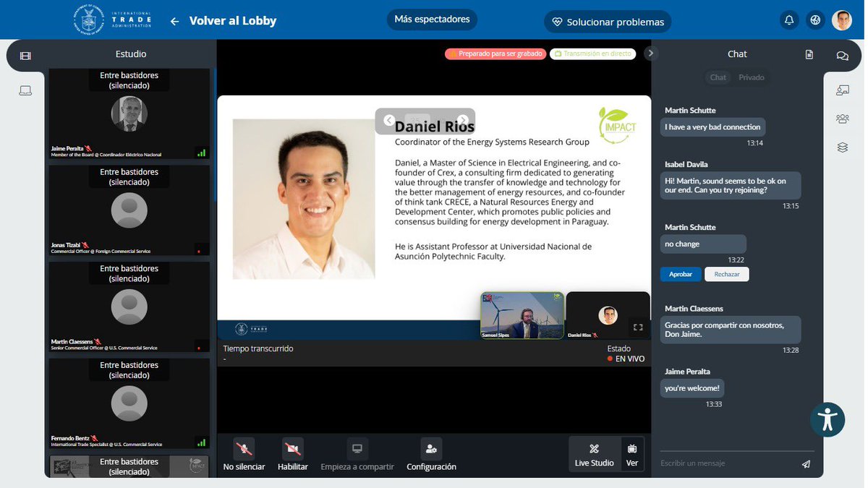Image resolution: width=868 pixels, height=488 pixels.
Task: Click the Chat panel title
Action: click(x=737, y=54)
